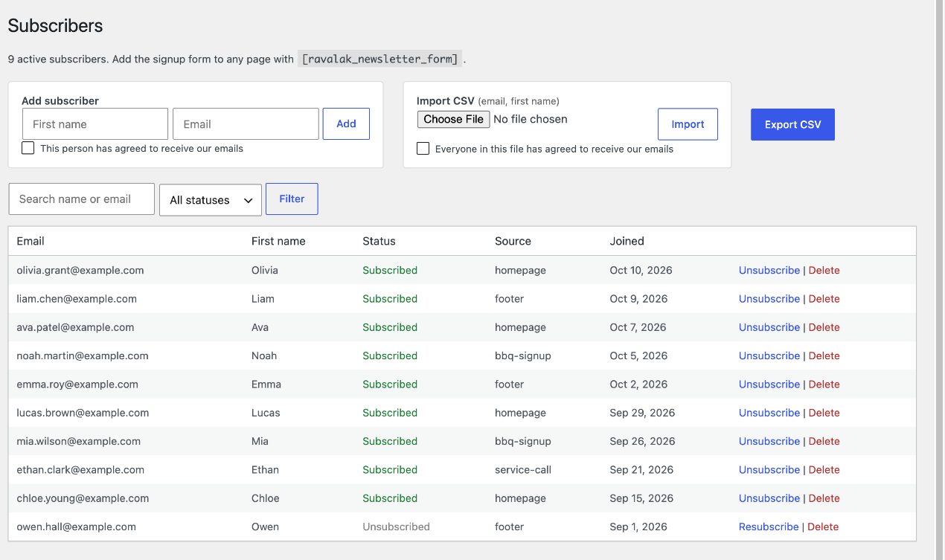Unsubscribe chloe.young@example.com
Screen dimensions: 945x560
(x=769, y=498)
